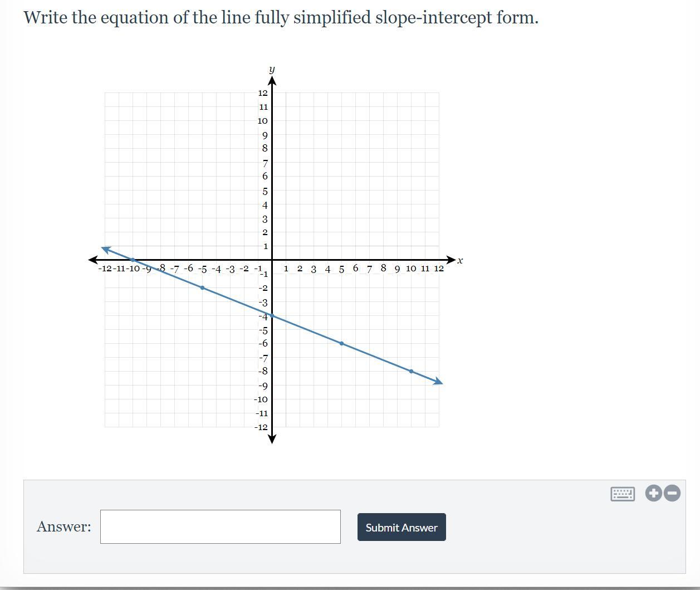Click the y-intercept point at (0, -4)
The image size is (700, 590).
pyautogui.click(x=272, y=316)
